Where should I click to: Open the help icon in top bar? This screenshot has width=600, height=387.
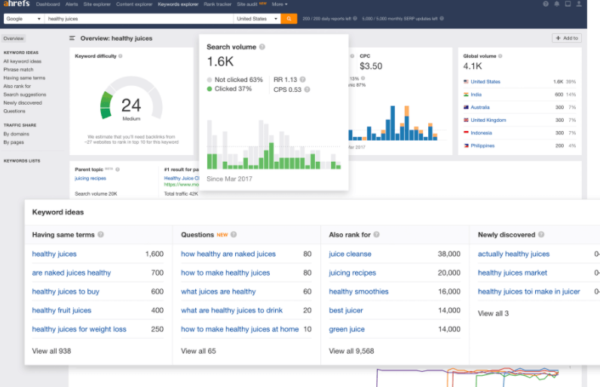click(546, 4)
